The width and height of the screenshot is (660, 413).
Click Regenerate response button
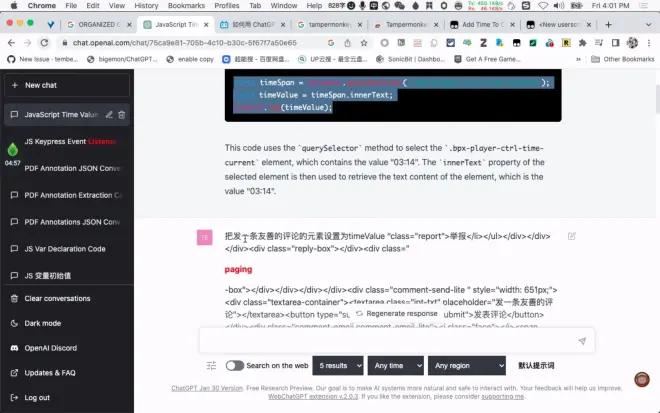397,314
